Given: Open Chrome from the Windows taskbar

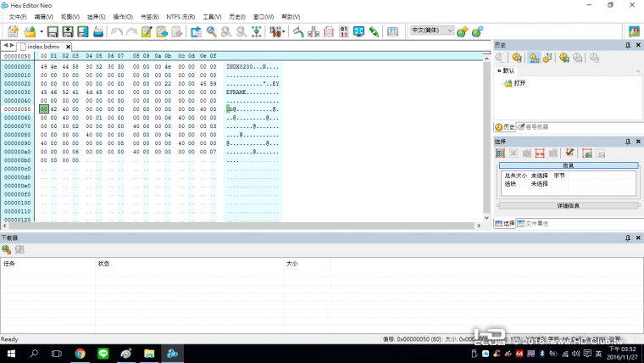Looking at the screenshot, I should click(80, 354).
